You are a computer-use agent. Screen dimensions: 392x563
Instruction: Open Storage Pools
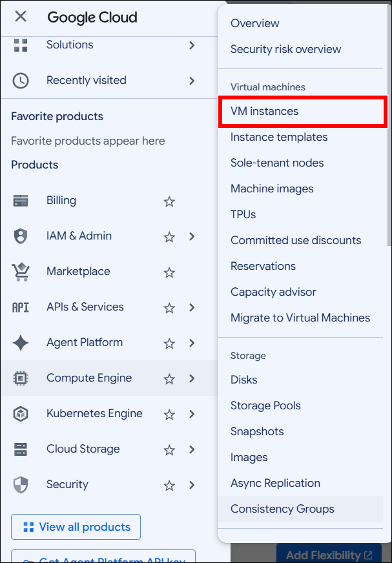265,405
